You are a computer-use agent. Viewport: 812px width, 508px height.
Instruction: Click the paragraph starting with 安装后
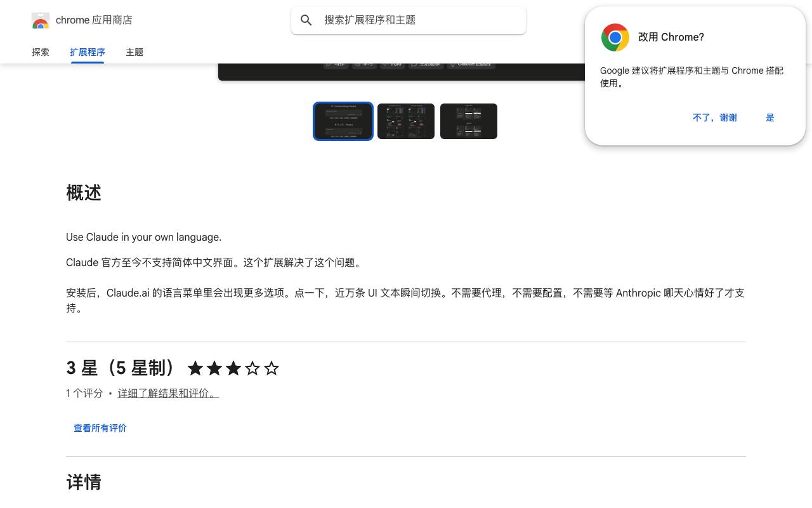[406, 300]
